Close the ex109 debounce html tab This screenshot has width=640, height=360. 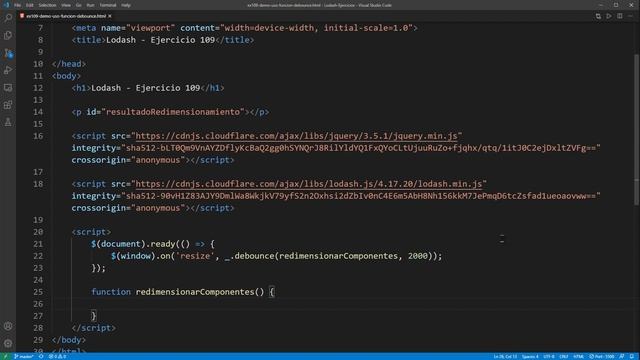click(110, 16)
